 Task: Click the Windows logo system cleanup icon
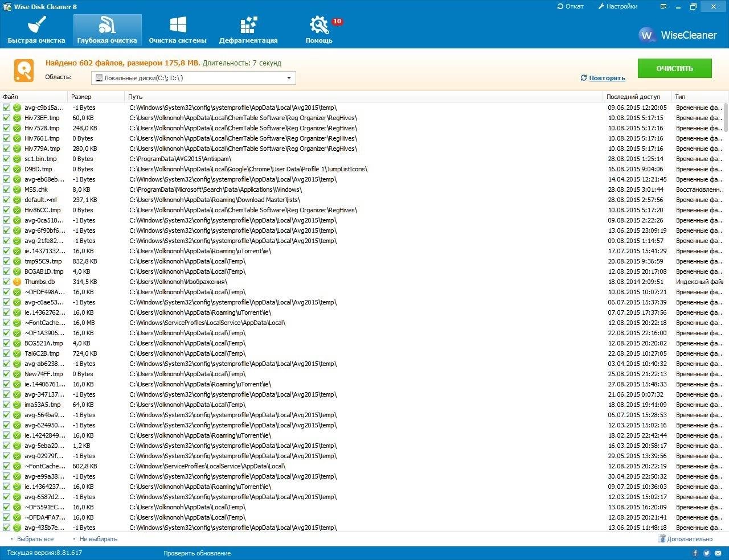pyautogui.click(x=178, y=25)
